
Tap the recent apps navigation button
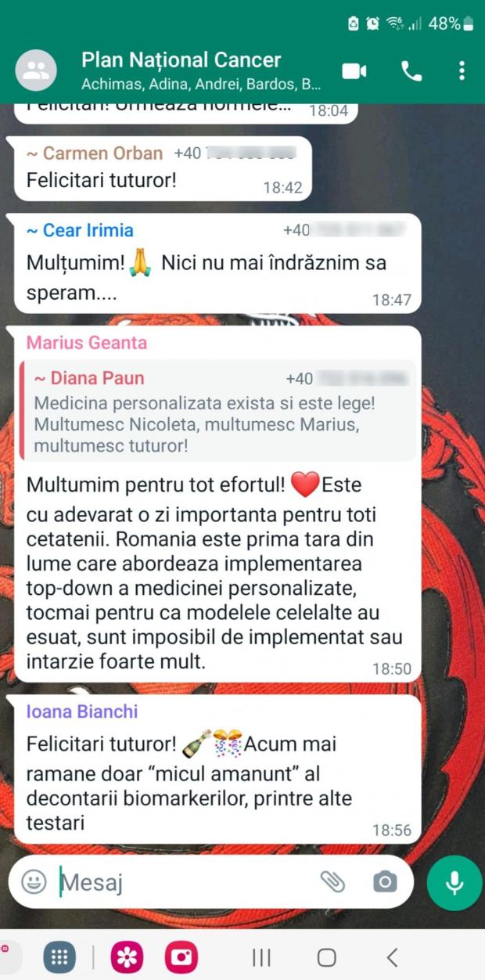[x=261, y=957]
